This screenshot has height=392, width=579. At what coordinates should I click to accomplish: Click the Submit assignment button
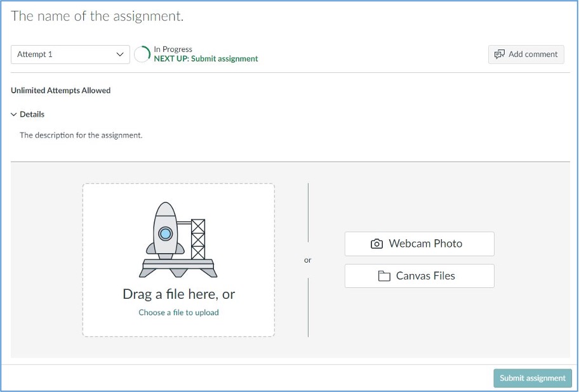[x=533, y=378]
